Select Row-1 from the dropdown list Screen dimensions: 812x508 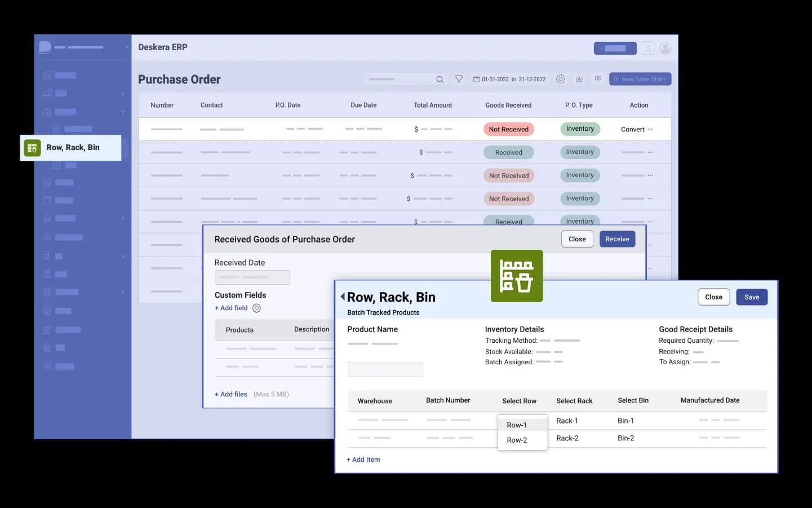click(x=517, y=425)
